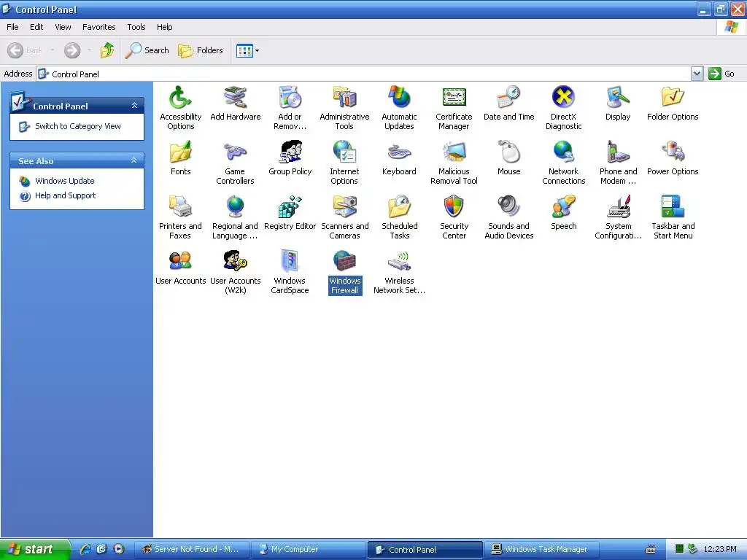Screen dimensions: 747x560
Task: Open Accessibility Options icon
Action: tap(181, 98)
